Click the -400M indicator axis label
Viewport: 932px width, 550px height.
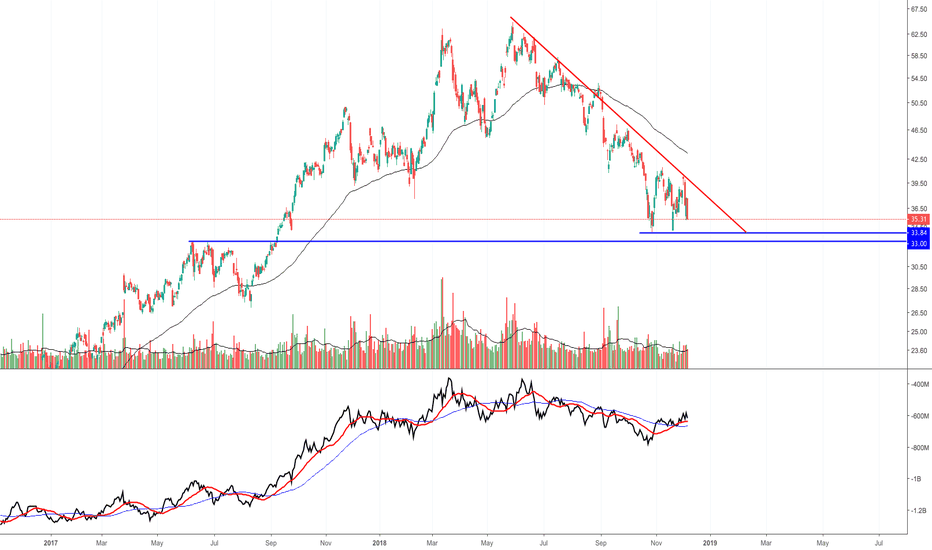point(920,384)
